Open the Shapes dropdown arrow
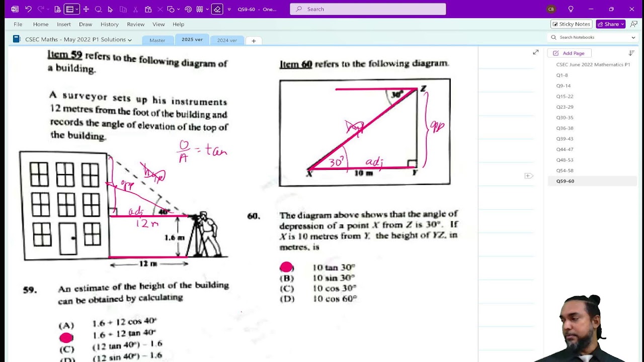The image size is (644, 362). (x=178, y=9)
